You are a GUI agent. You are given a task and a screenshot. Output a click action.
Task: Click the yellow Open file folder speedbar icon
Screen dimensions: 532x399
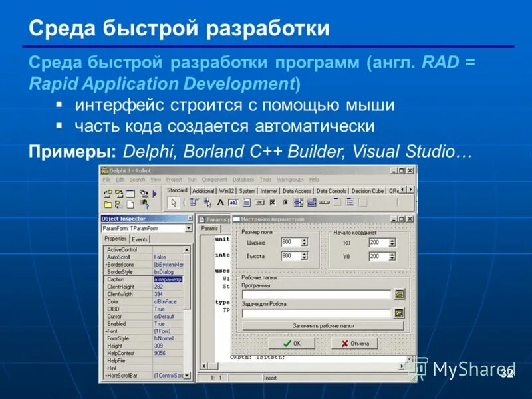tap(108, 205)
